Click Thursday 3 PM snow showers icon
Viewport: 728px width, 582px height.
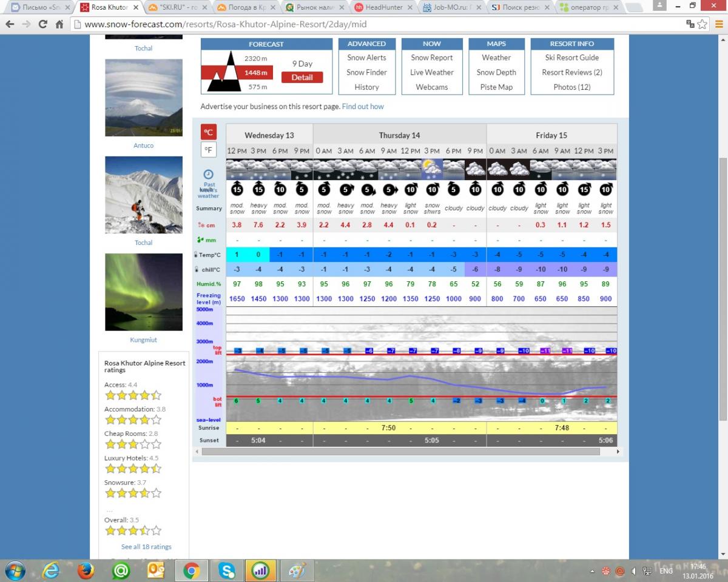432,169
